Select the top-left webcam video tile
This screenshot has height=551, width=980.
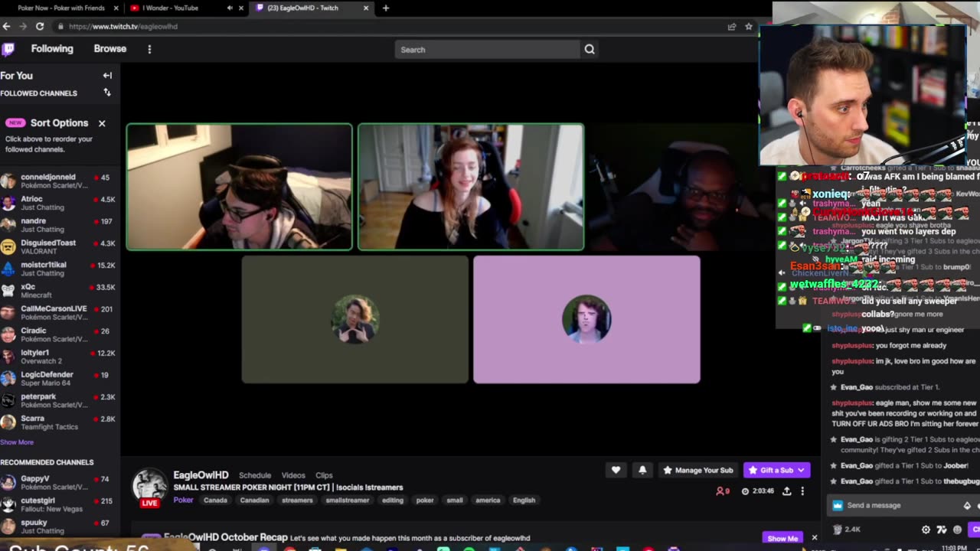tap(240, 187)
